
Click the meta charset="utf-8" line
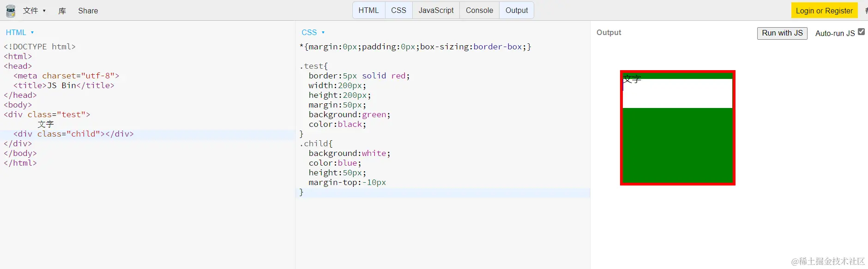[x=66, y=76]
